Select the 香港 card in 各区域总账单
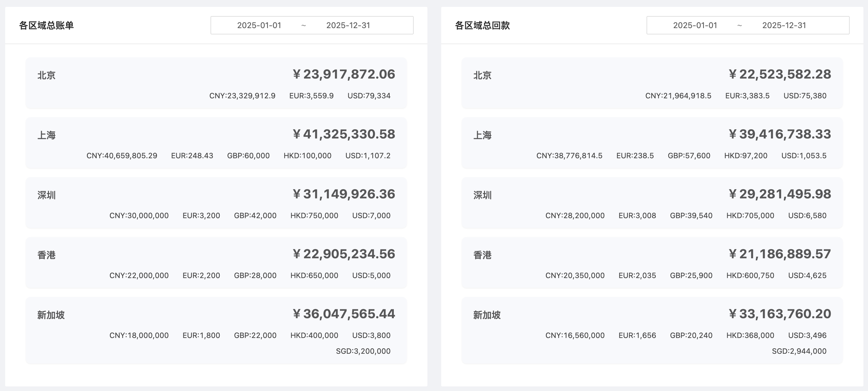This screenshot has width=868, height=391. point(216,263)
